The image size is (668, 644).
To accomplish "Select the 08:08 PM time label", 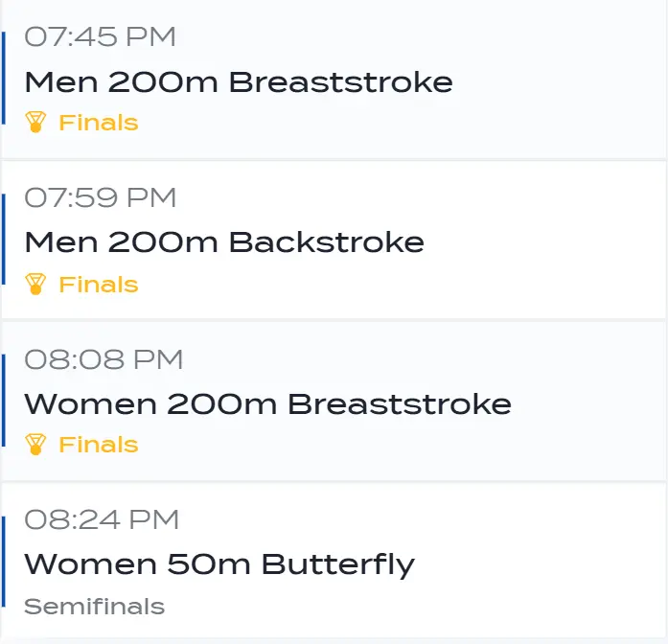I will point(103,360).
